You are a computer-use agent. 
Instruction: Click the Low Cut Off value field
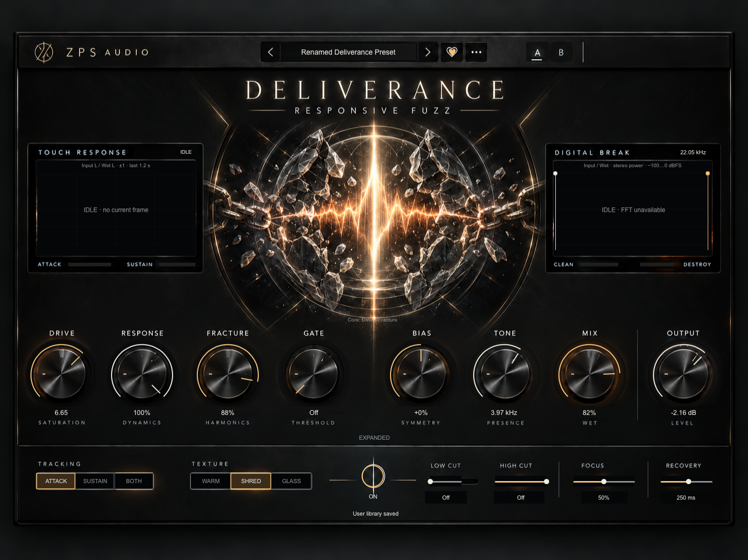click(446, 498)
